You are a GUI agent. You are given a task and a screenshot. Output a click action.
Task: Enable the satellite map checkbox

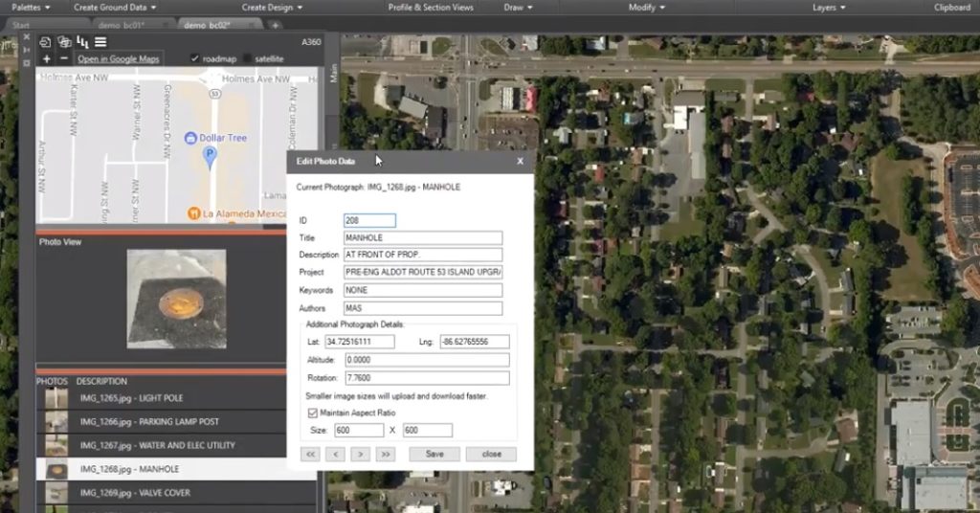click(x=248, y=58)
